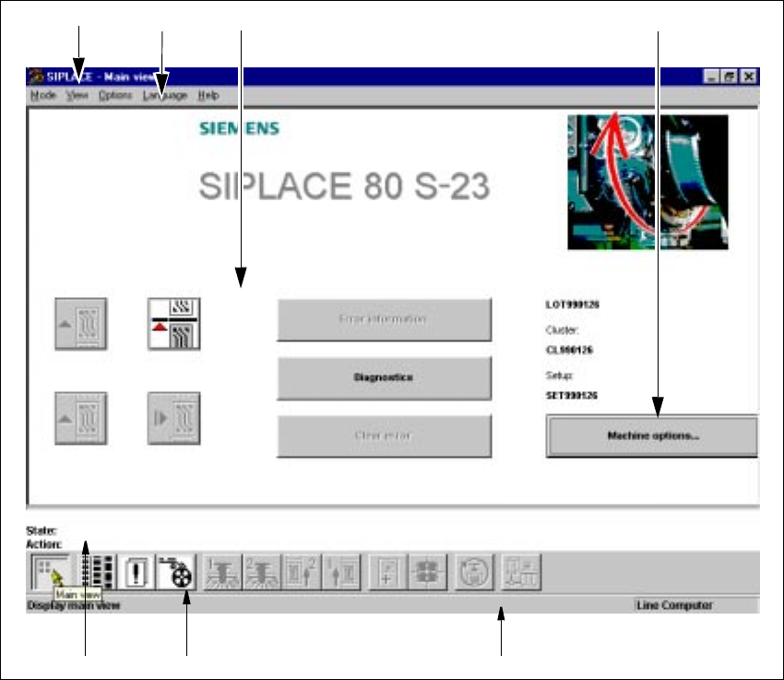Click the Setup: label
784x680 pixels.
pyautogui.click(x=559, y=375)
